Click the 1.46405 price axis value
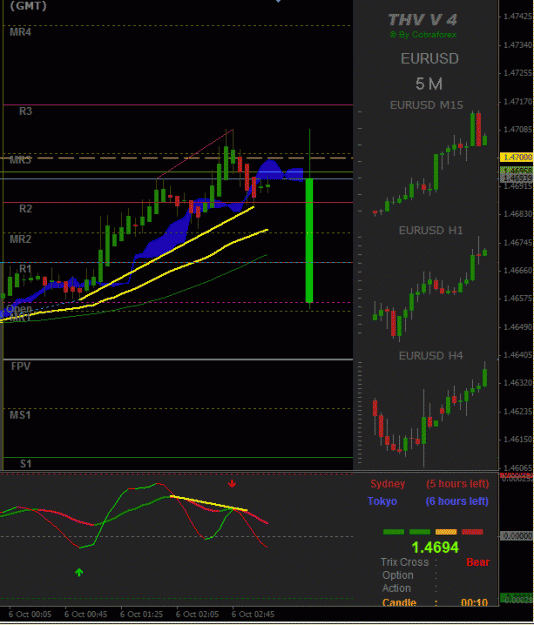Screen dimensions: 534x625 (x=518, y=355)
